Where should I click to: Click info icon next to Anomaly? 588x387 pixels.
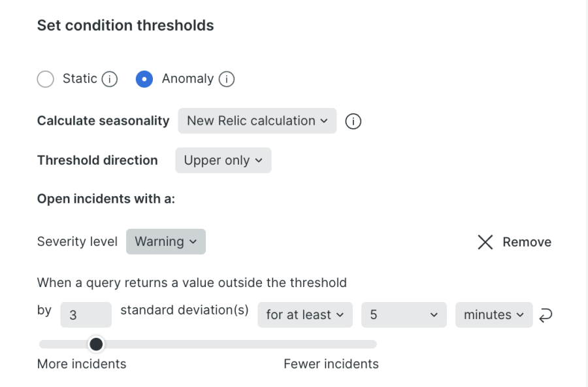pyautogui.click(x=227, y=79)
